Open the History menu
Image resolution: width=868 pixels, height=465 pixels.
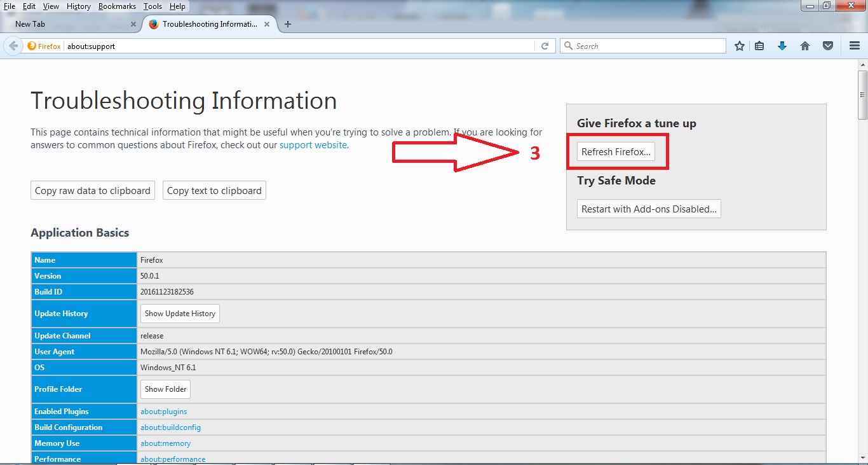coord(79,6)
